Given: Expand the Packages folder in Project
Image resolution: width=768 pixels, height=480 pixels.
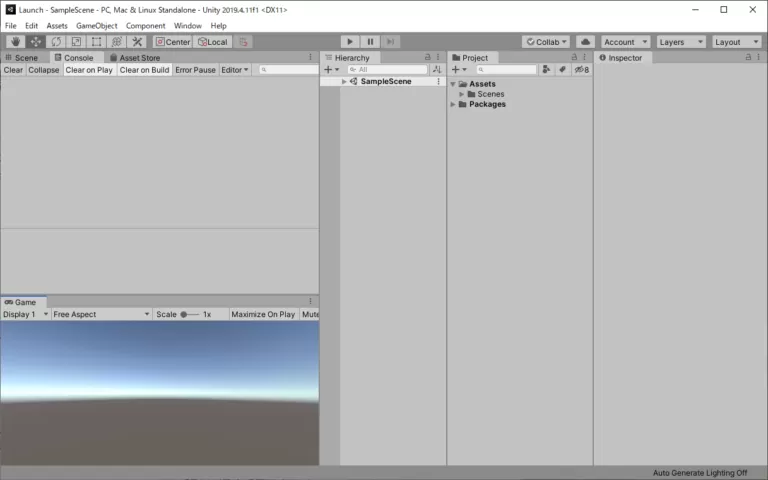Looking at the screenshot, I should [453, 104].
